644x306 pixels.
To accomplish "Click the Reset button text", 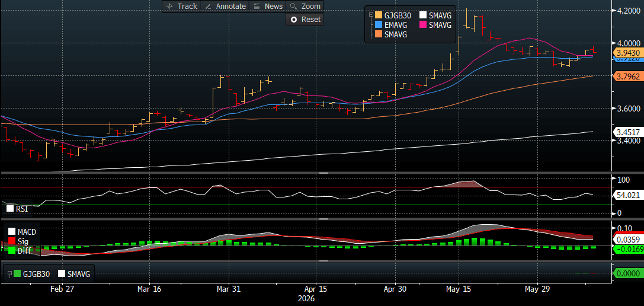I will coord(311,20).
